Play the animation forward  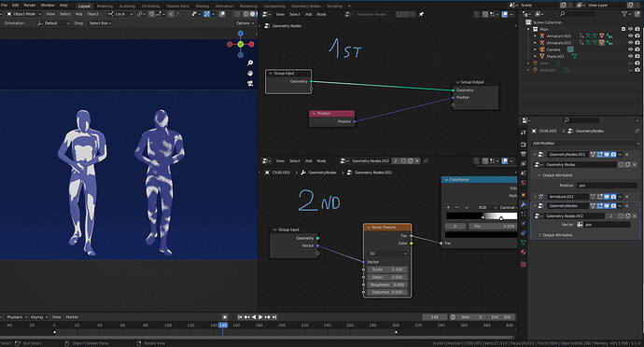(x=260, y=317)
